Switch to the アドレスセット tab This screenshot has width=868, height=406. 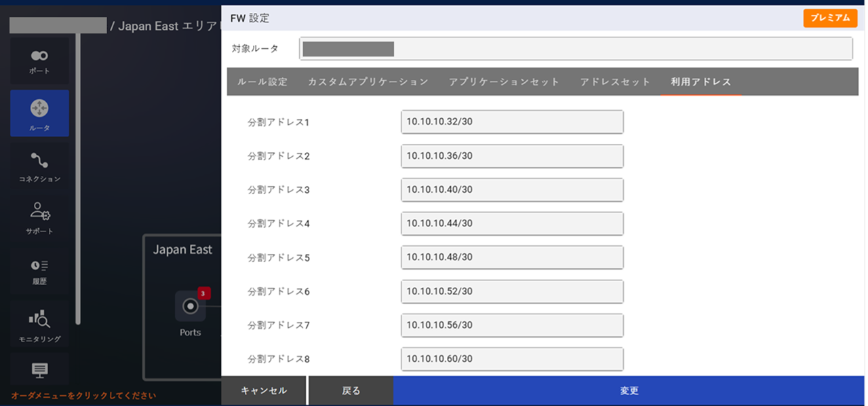615,81
